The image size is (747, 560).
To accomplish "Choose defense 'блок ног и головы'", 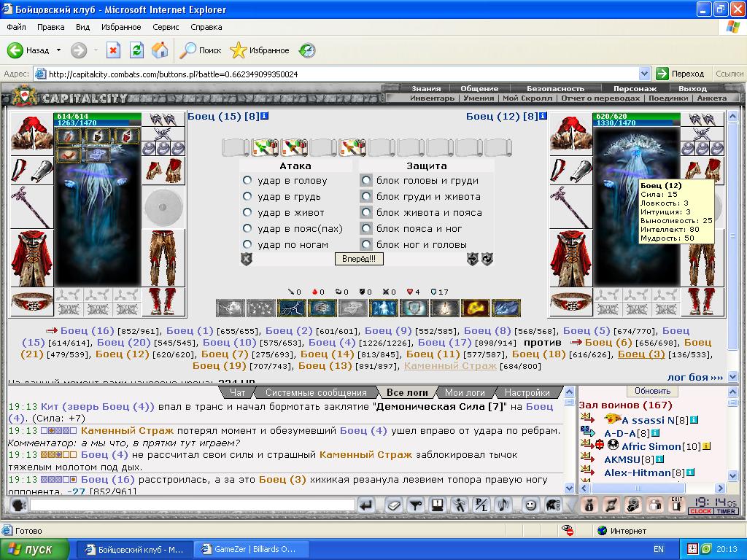I will 366,244.
